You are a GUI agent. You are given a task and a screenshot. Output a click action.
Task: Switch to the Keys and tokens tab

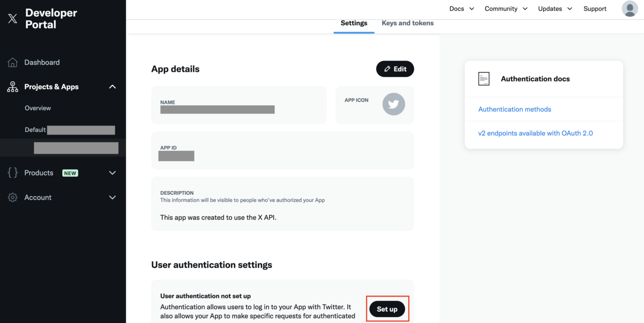(x=408, y=23)
